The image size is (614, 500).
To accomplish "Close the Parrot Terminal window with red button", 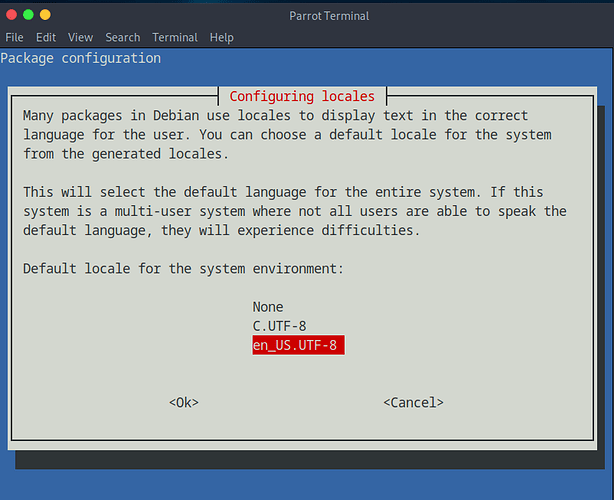I will [11, 15].
